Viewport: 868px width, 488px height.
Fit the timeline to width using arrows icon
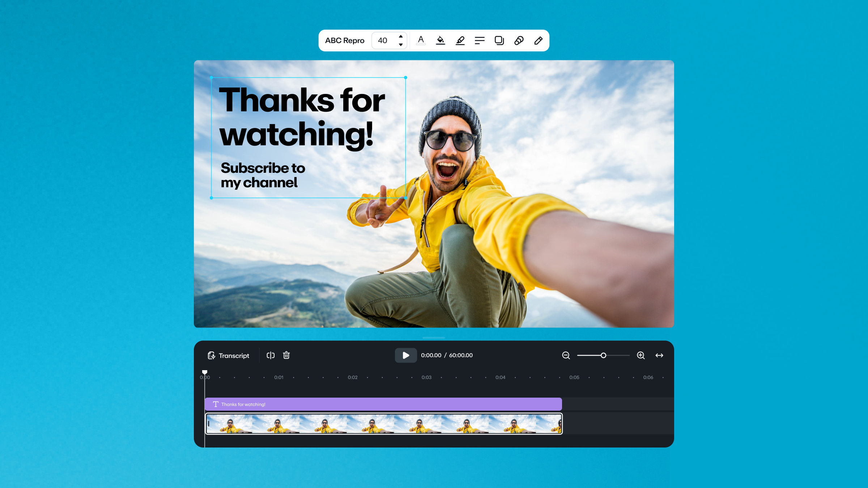coord(659,355)
